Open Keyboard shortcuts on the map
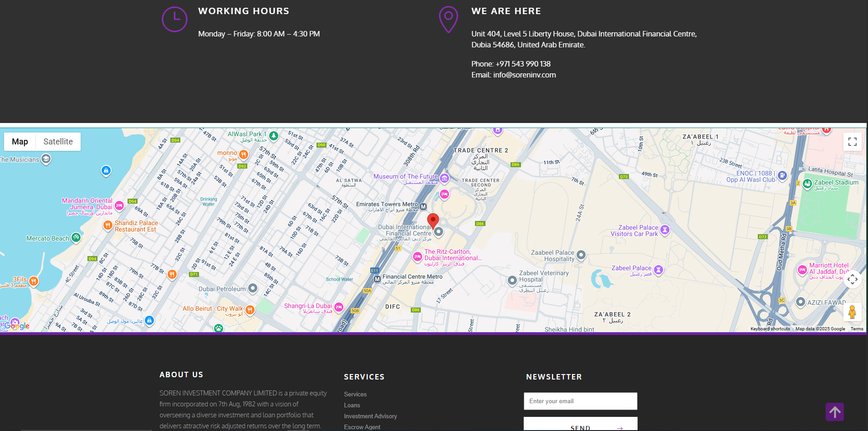This screenshot has width=868, height=431. click(770, 329)
